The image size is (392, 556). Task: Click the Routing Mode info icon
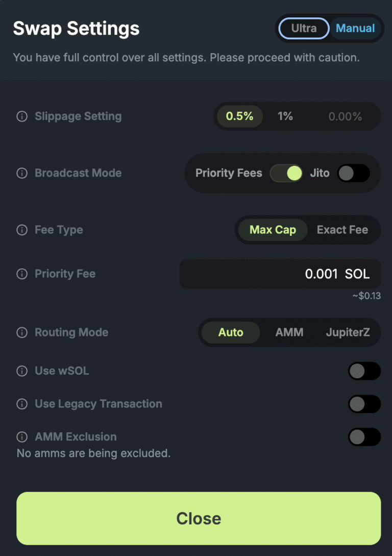(21, 332)
